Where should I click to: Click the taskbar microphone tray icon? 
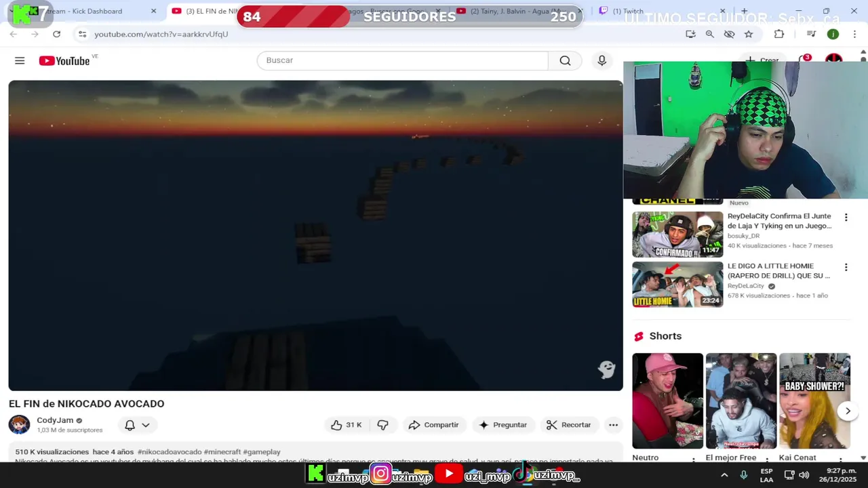(x=743, y=475)
